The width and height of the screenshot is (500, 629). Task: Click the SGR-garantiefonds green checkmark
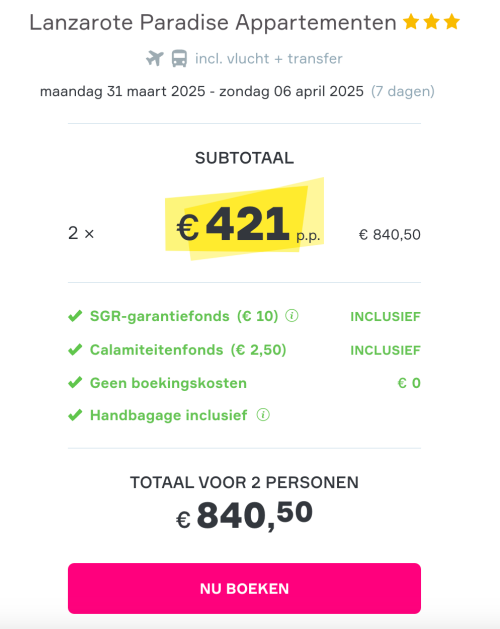click(75, 316)
